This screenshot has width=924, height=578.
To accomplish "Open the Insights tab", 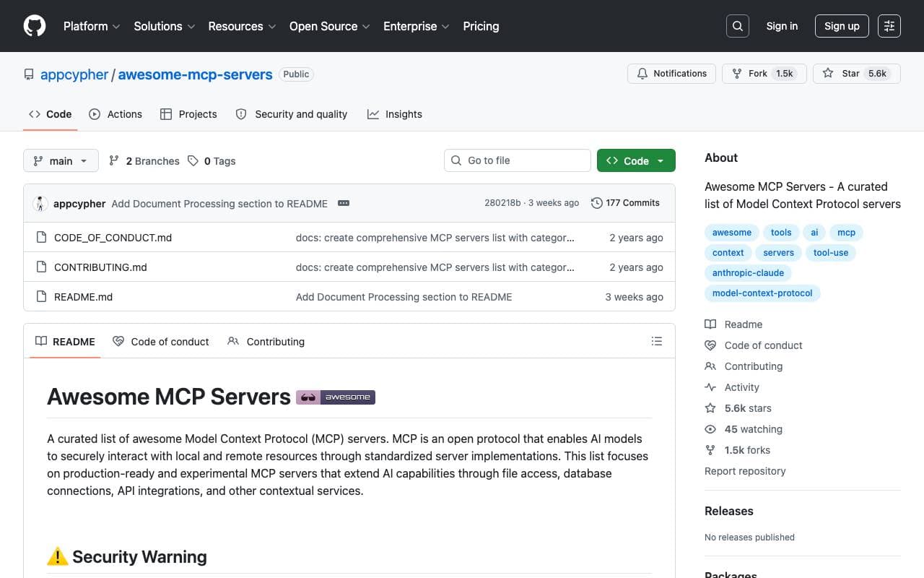I will 395,114.
